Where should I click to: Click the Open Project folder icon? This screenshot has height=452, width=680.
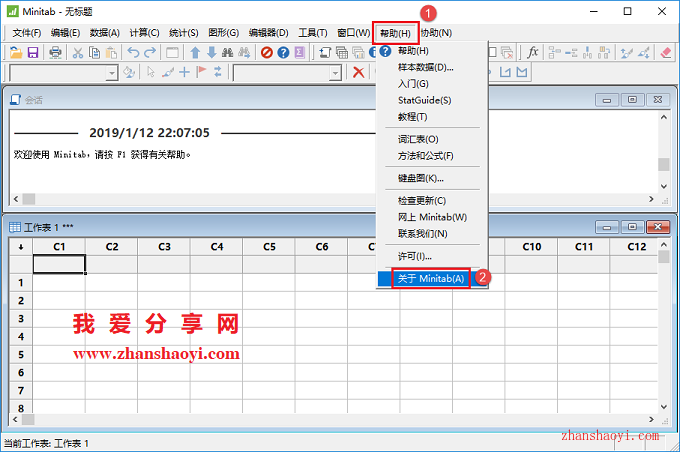click(x=16, y=52)
